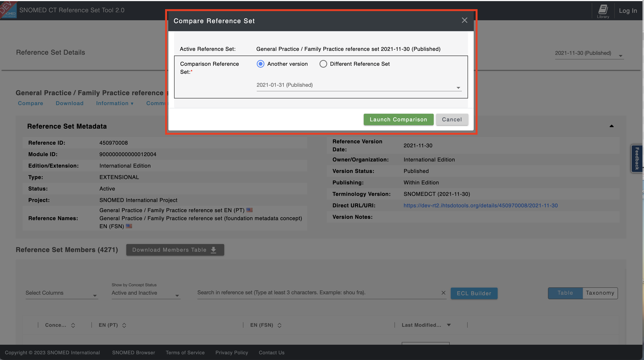The image size is (644, 360).
Task: Click the Within Edition publishing value
Action: [x=421, y=182]
